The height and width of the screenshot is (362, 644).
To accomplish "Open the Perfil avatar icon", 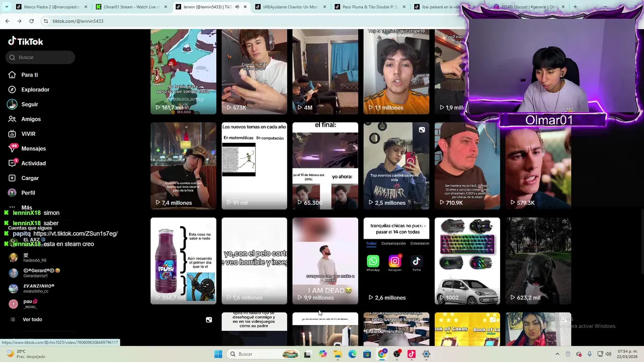I will coord(12,193).
